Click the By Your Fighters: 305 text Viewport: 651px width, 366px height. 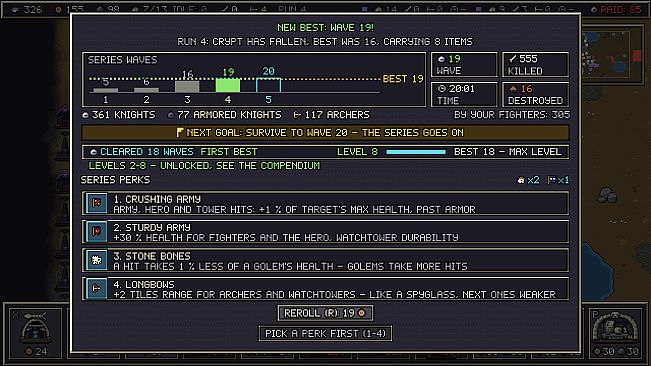pyautogui.click(x=512, y=115)
